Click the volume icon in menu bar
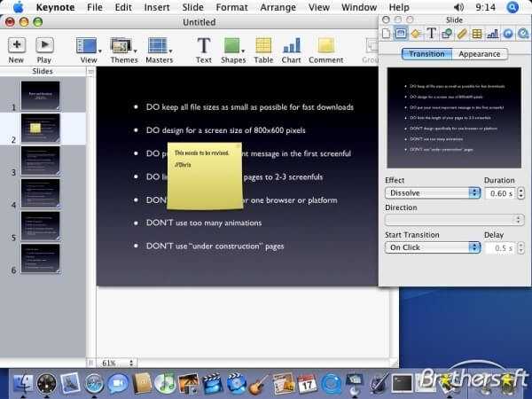Screen dimensions: 532x399 tap(458, 7)
